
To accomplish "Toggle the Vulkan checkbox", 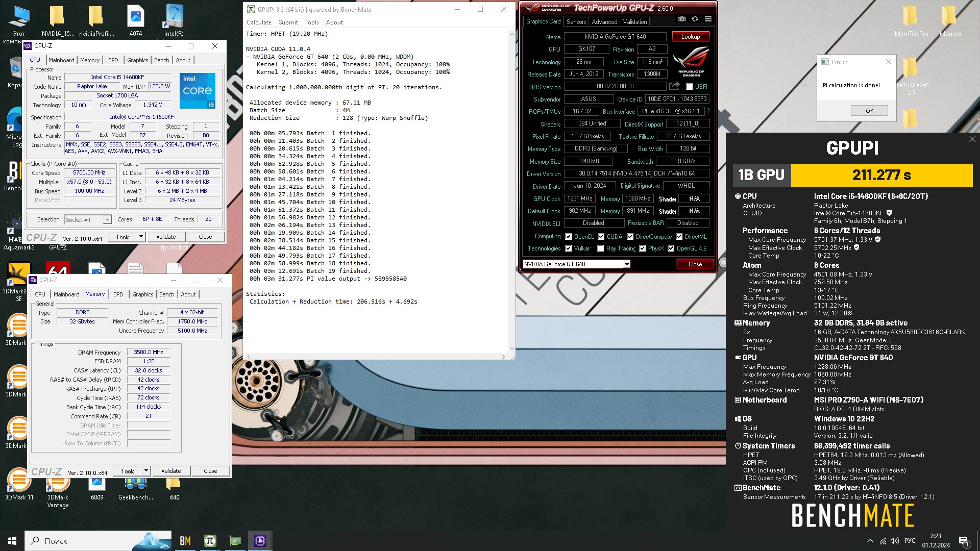I will pos(568,248).
